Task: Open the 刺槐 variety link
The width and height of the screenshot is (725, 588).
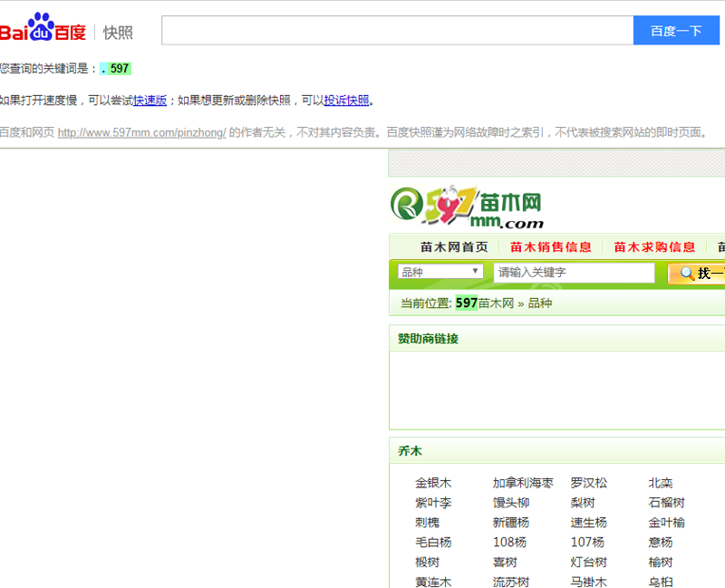Action: 427,523
